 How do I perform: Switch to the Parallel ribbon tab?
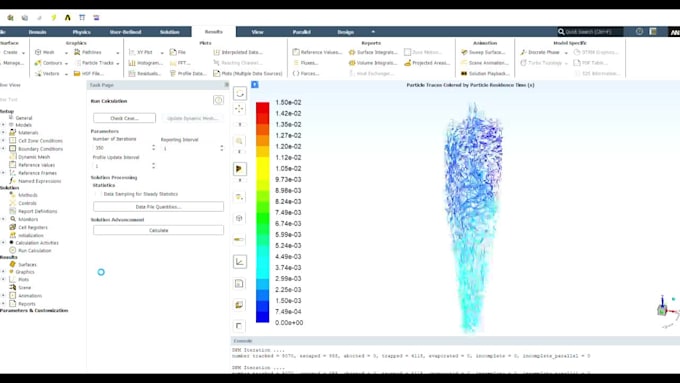(301, 32)
